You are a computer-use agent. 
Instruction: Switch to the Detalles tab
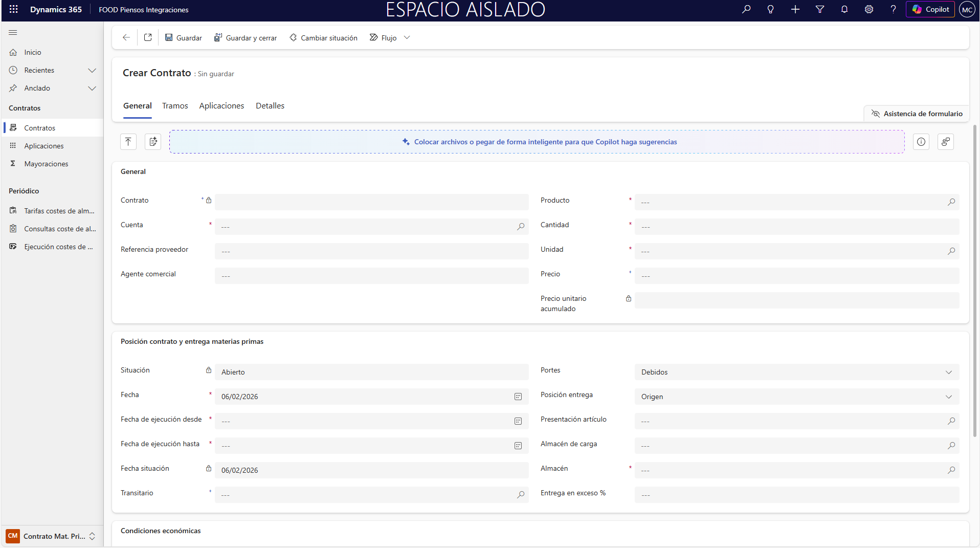click(270, 106)
